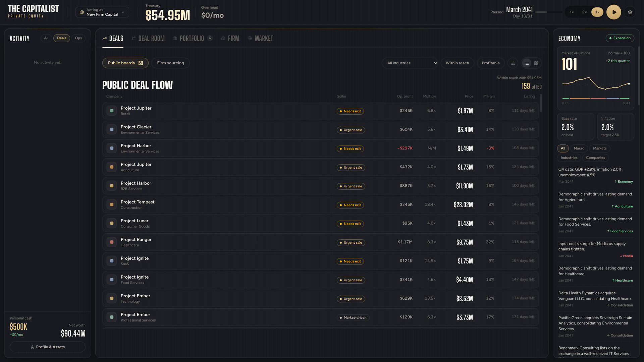Open the Firm tab

(x=230, y=39)
